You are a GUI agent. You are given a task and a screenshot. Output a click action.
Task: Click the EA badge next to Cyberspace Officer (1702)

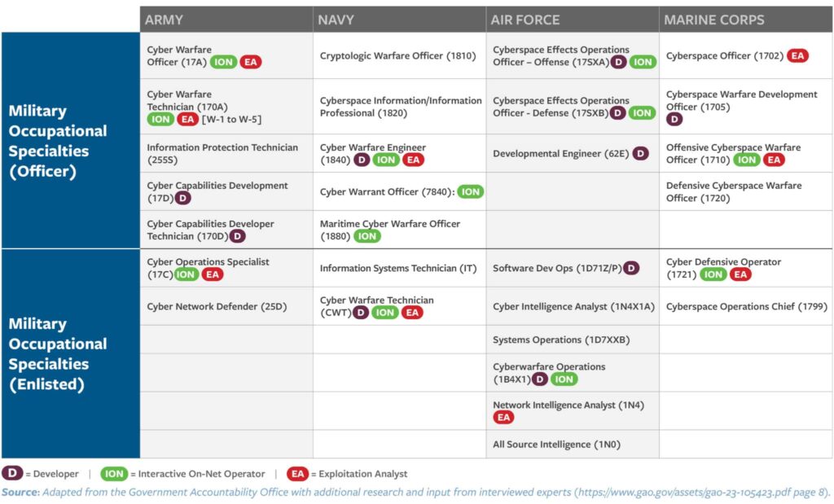tap(797, 56)
